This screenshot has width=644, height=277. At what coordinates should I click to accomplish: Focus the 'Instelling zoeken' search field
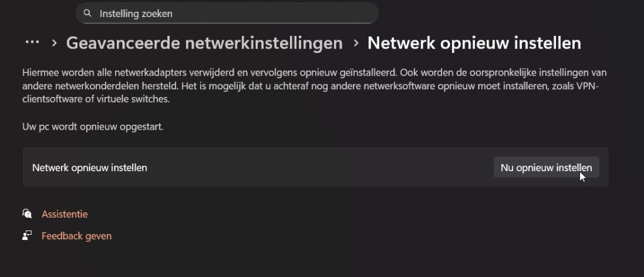coord(233,13)
